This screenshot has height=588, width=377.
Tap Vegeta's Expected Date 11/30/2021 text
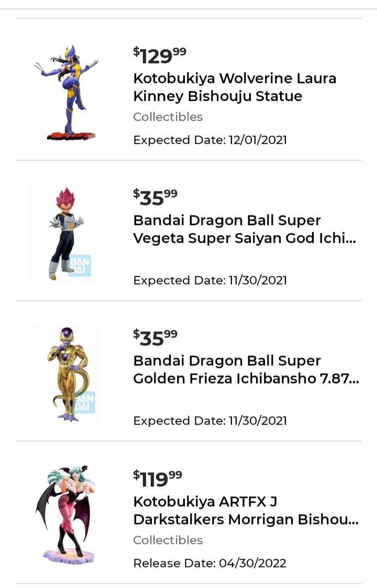click(x=210, y=280)
